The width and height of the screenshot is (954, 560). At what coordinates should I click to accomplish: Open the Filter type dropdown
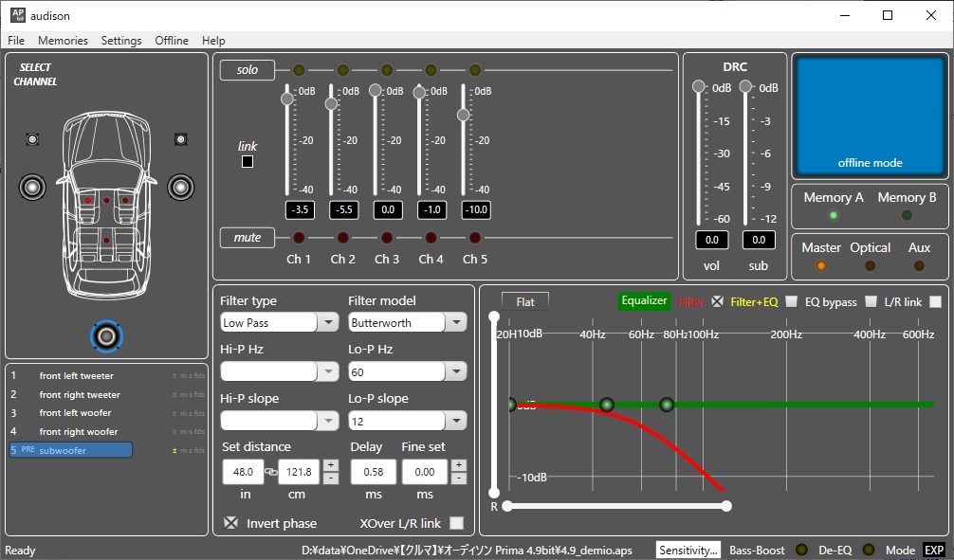[327, 323]
